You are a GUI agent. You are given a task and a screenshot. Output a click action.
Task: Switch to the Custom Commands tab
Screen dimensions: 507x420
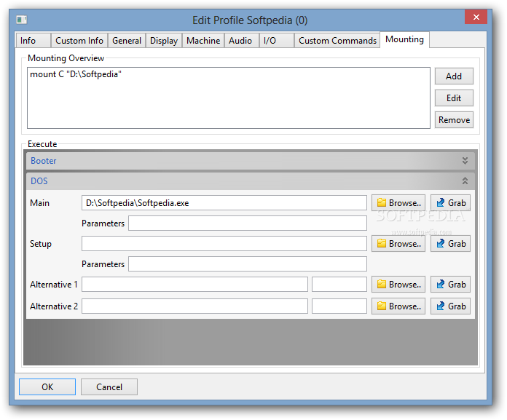click(337, 41)
